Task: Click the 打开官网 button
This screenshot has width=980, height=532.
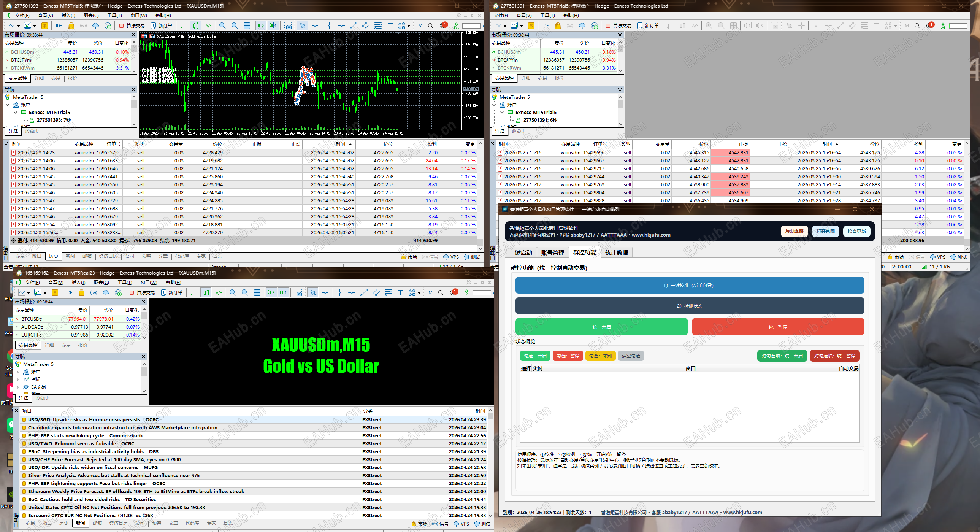Action: pyautogui.click(x=825, y=231)
